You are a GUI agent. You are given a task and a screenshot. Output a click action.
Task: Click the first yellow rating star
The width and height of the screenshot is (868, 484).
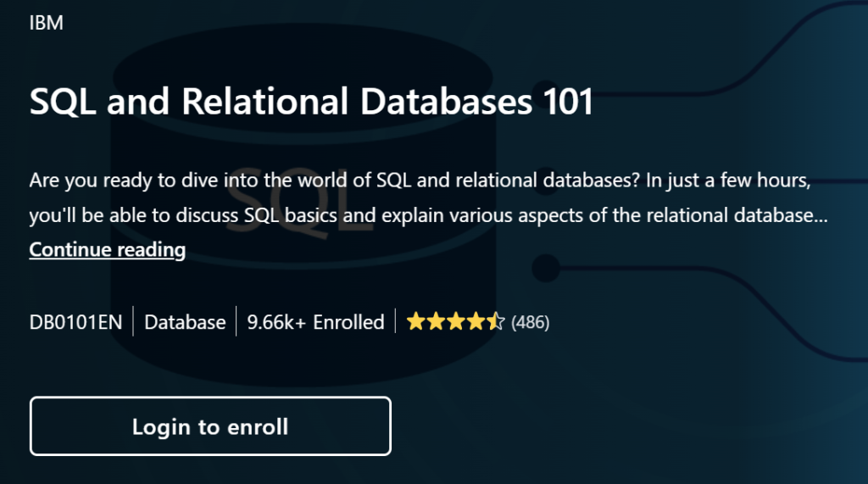(x=415, y=321)
